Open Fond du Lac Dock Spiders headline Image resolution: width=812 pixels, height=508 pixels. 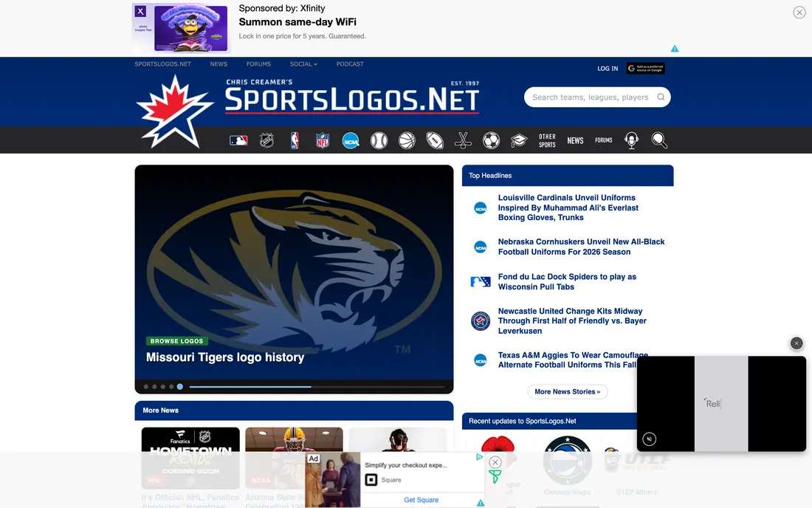pos(567,282)
